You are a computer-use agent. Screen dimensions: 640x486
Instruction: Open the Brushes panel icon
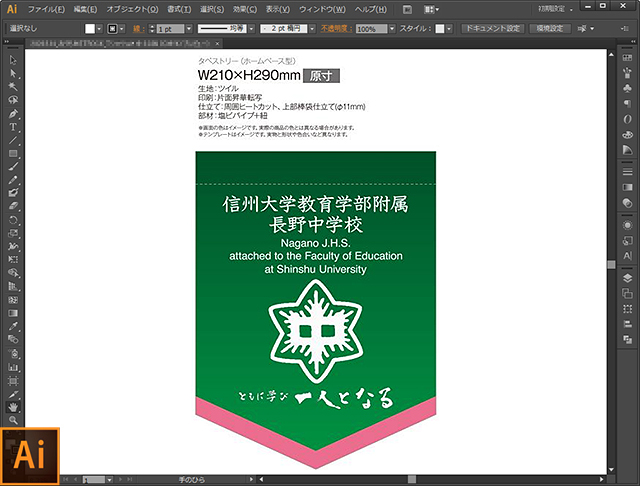coord(627,73)
